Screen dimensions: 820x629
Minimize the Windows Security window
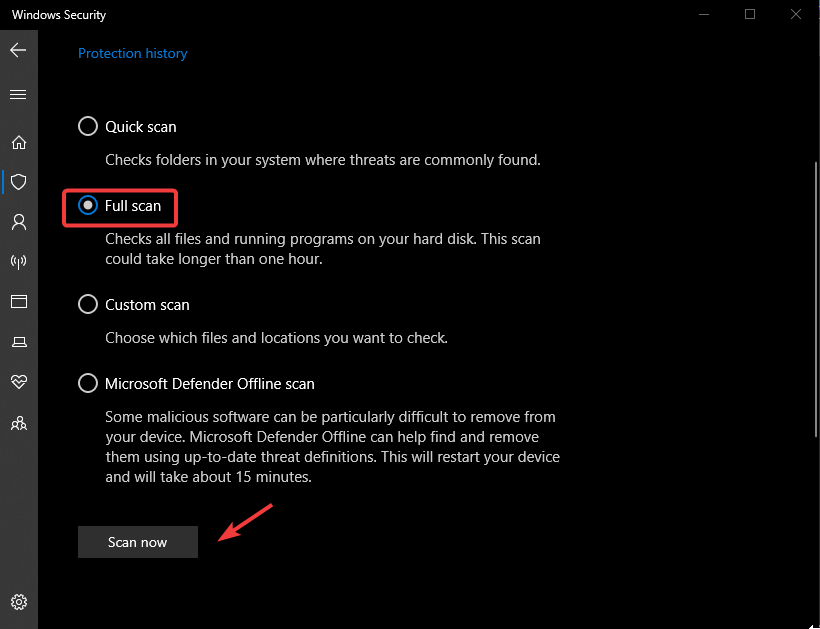click(x=704, y=14)
